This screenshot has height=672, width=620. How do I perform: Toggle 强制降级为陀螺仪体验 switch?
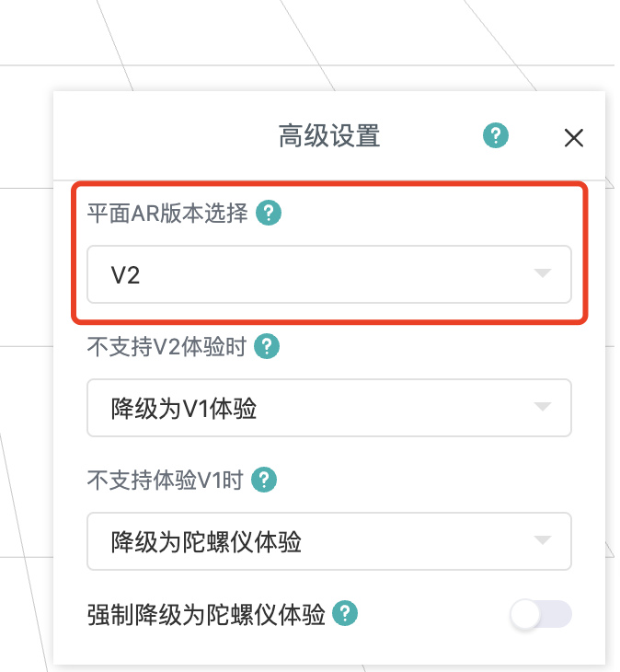pos(541,615)
